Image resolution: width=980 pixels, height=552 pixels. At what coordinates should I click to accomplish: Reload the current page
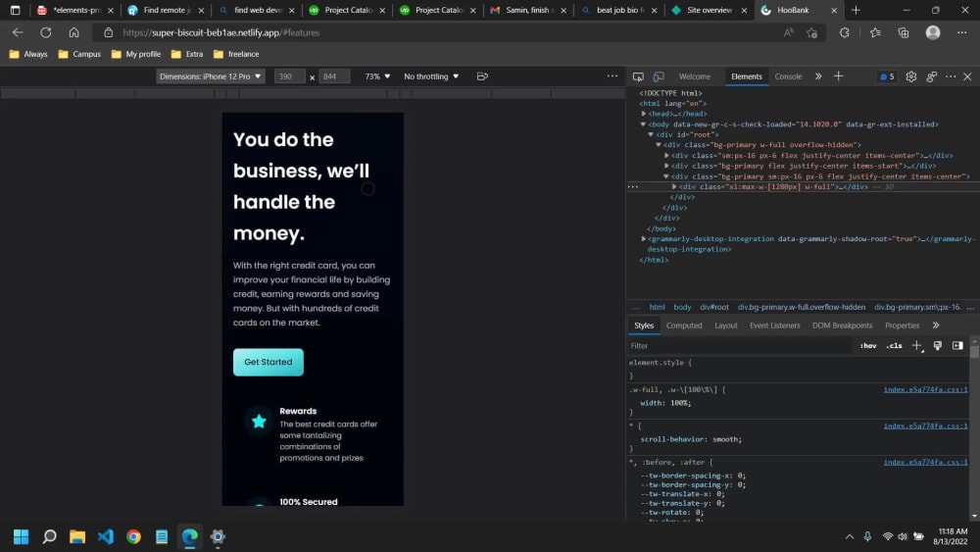pyautogui.click(x=46, y=32)
